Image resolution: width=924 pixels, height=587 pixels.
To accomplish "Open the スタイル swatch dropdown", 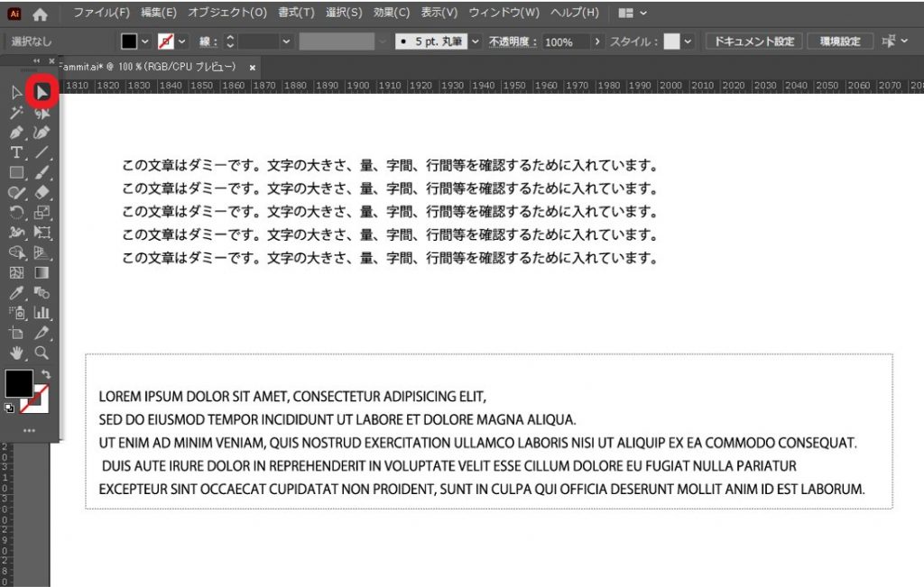I will click(x=688, y=41).
